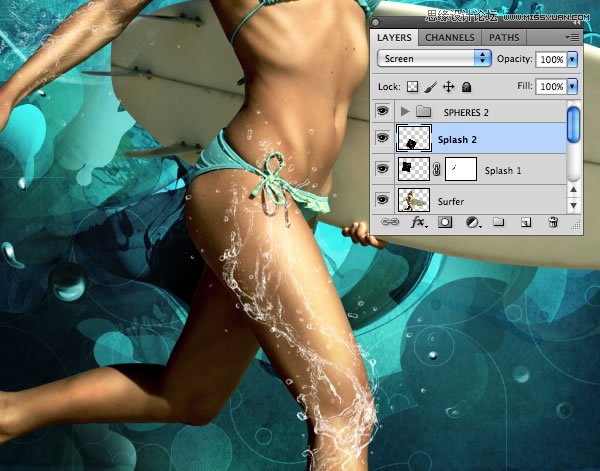Screen dimensions: 600x471
Task: Hide the Splash 1 layer
Action: 383,169
